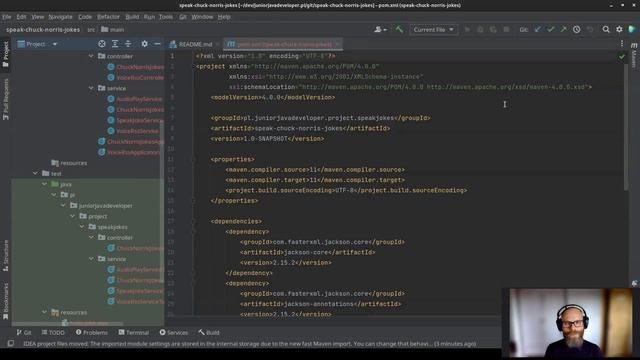Image resolution: width=640 pixels, height=360 pixels.
Task: Open the Window menu
Action: pos(202,17)
